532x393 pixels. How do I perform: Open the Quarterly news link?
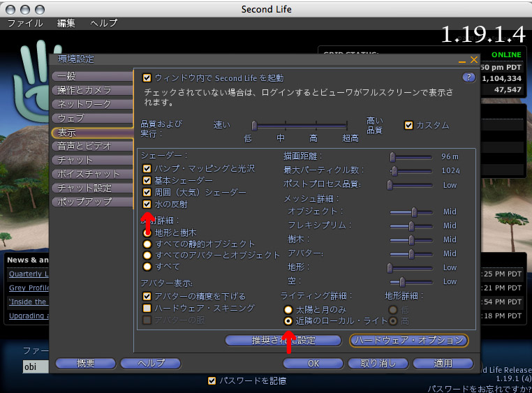pyautogui.click(x=29, y=274)
